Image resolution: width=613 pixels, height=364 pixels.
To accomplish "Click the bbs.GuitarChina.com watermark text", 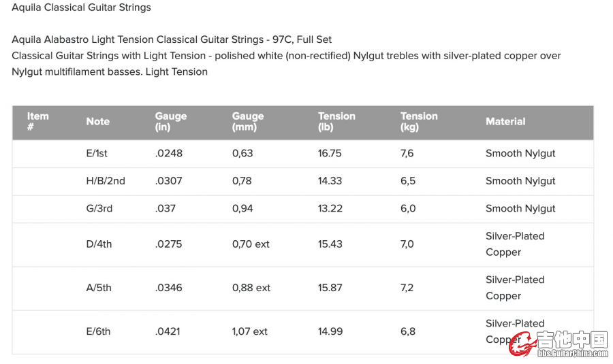I will point(573,354).
